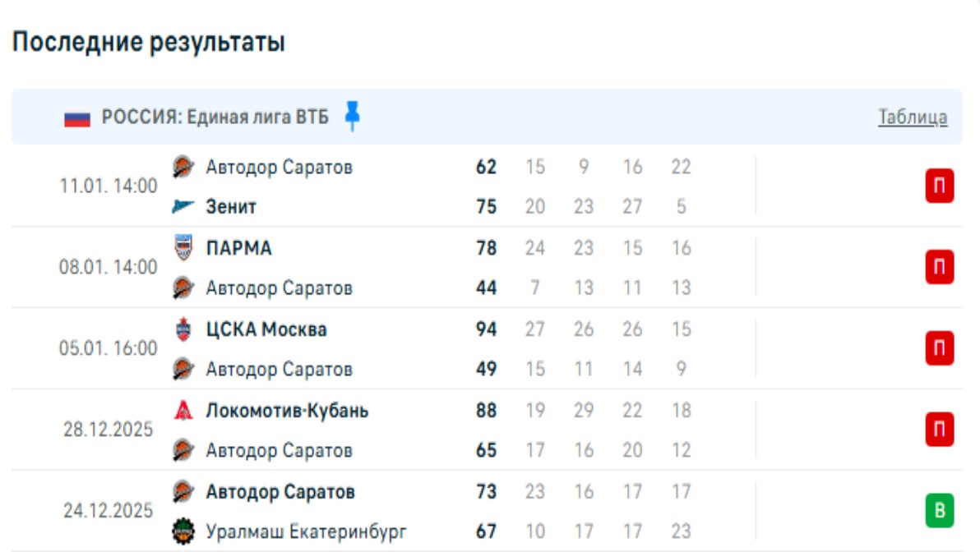Image resolution: width=980 pixels, height=552 pixels.
Task: Click the green В badge for Уралмаш match
Action: point(940,512)
